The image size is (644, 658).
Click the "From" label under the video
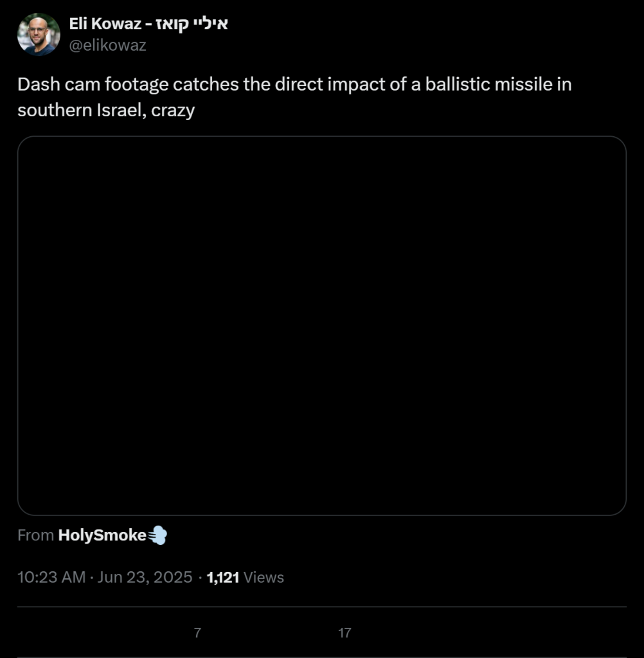tap(35, 535)
